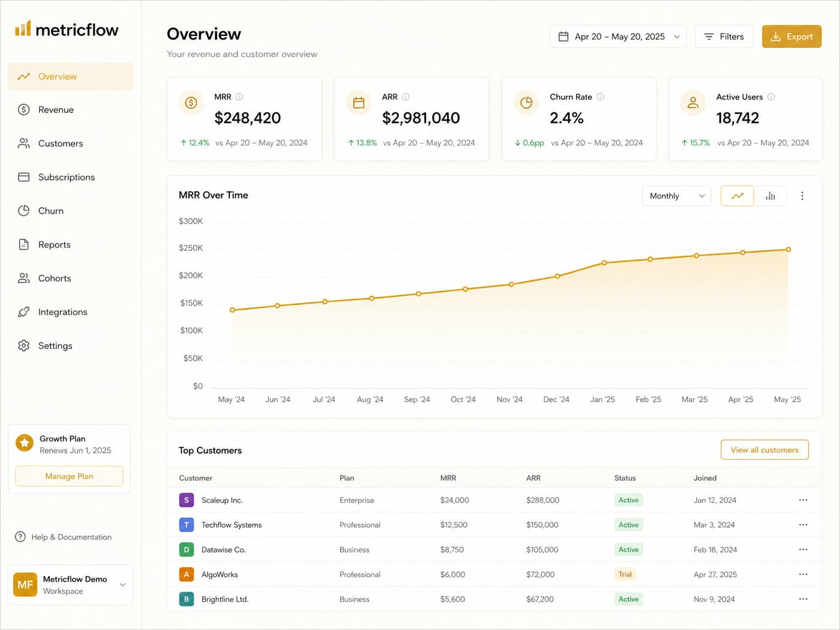Open Settings in sidebar
840x630 pixels.
(71, 346)
